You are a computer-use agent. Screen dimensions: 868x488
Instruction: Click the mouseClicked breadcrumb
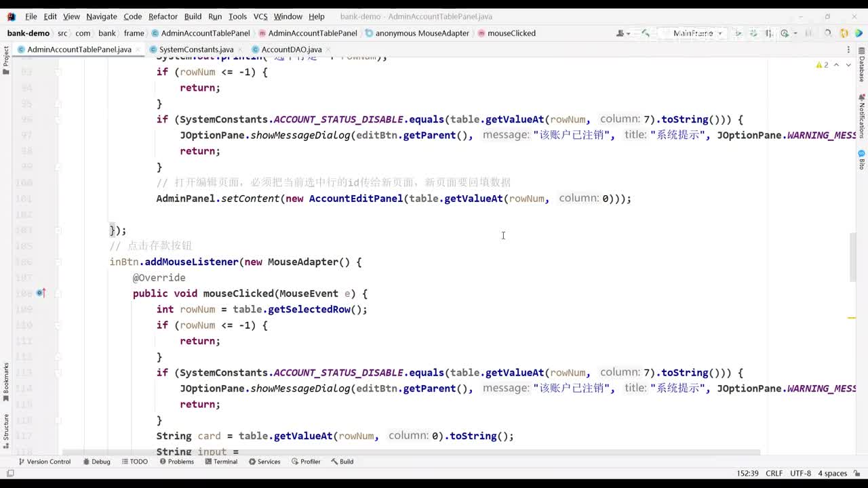pyautogui.click(x=507, y=33)
